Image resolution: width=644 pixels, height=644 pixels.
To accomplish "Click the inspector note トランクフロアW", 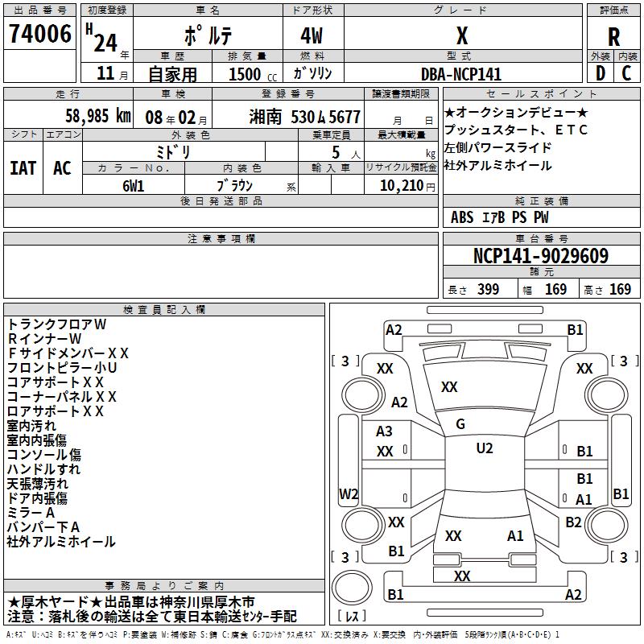I will 56,324.
